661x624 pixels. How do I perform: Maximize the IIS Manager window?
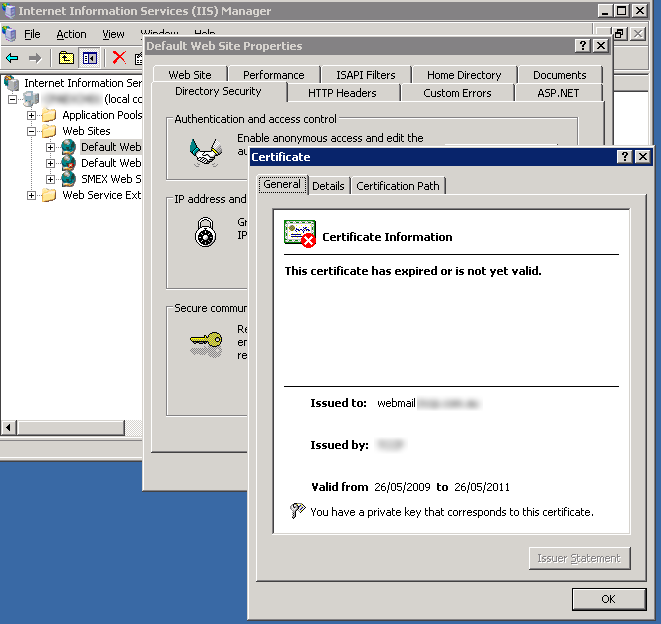click(622, 10)
